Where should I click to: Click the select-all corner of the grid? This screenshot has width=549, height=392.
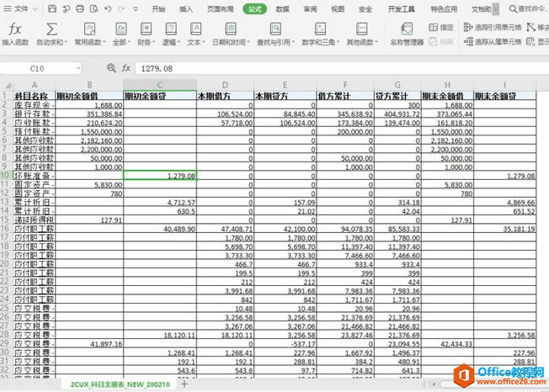(x=7, y=85)
